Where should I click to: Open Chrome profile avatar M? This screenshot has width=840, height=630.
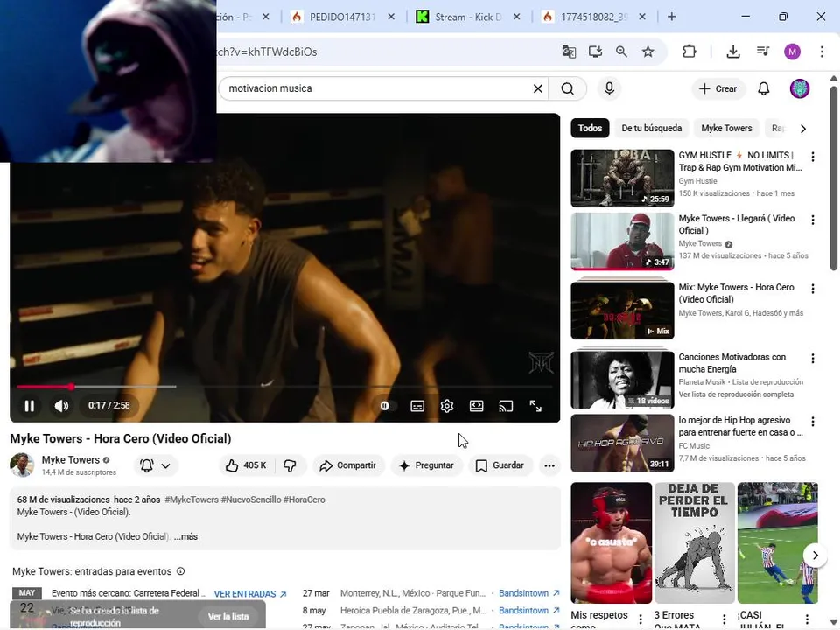pos(793,52)
